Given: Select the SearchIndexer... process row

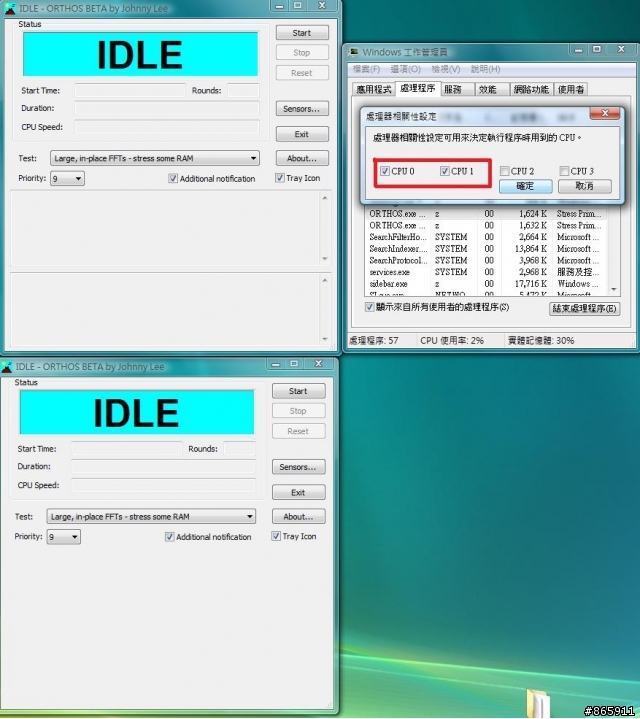Looking at the screenshot, I should click(x=486, y=249).
